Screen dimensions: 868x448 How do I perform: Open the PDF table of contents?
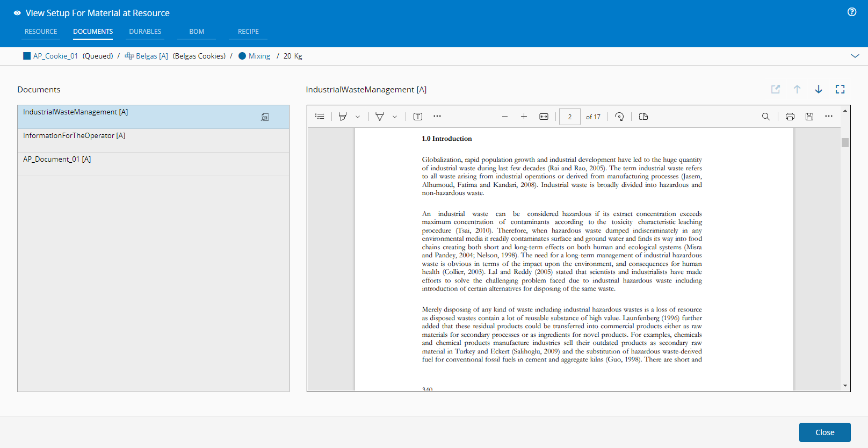click(320, 117)
